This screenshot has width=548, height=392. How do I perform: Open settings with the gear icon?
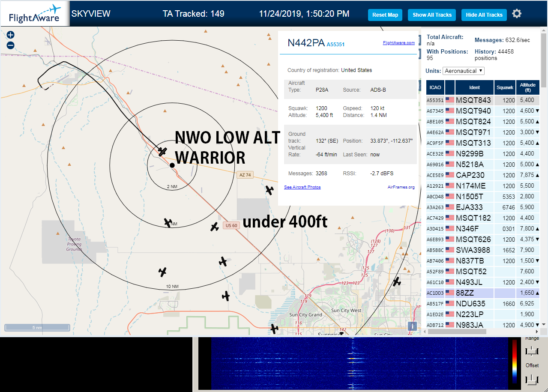point(517,14)
